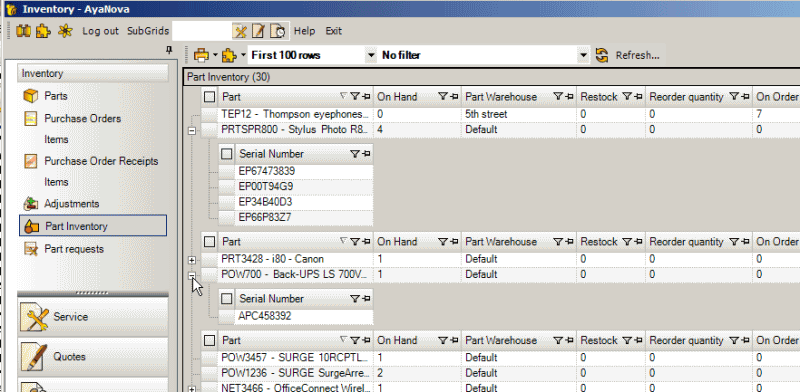Image resolution: width=800 pixels, height=392 pixels.
Task: Open Items under Purchase Order Receipts
Action: [56, 182]
